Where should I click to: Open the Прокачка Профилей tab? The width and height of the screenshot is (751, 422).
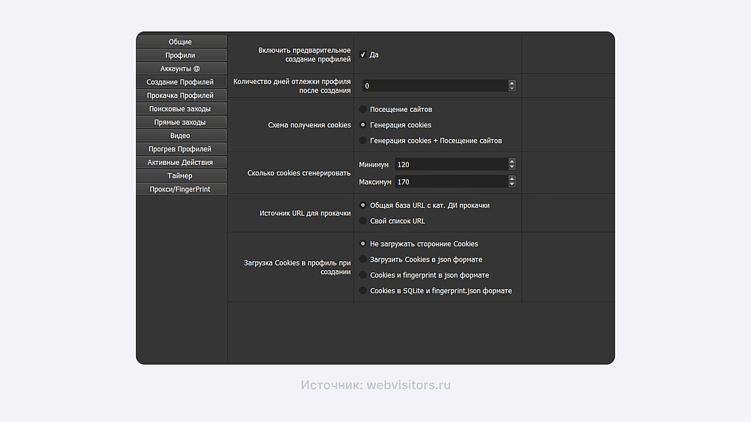tap(182, 95)
